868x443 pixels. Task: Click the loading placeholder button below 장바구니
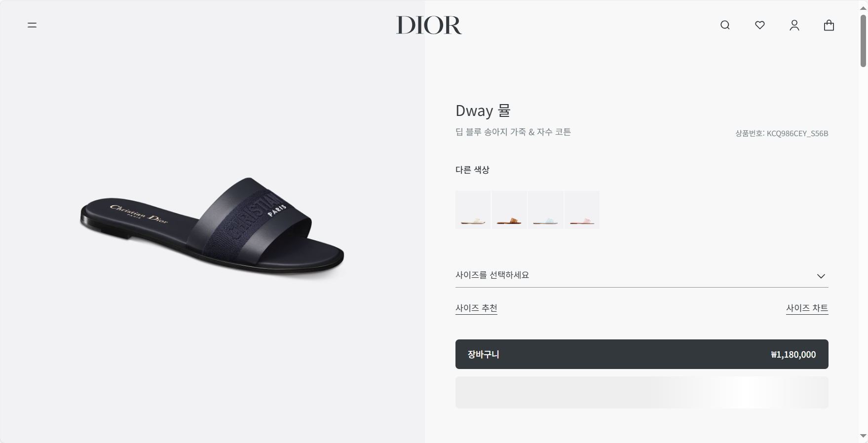click(x=642, y=393)
